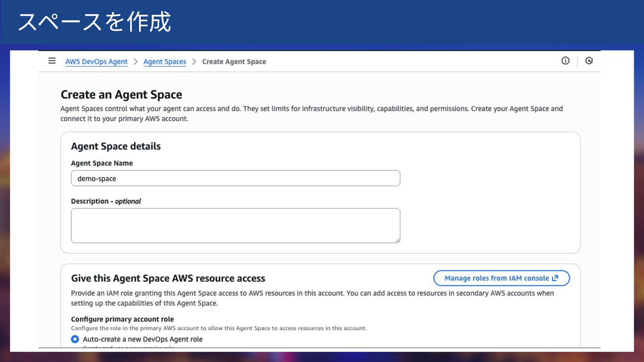Click the AWS resource access section heading

click(x=168, y=278)
